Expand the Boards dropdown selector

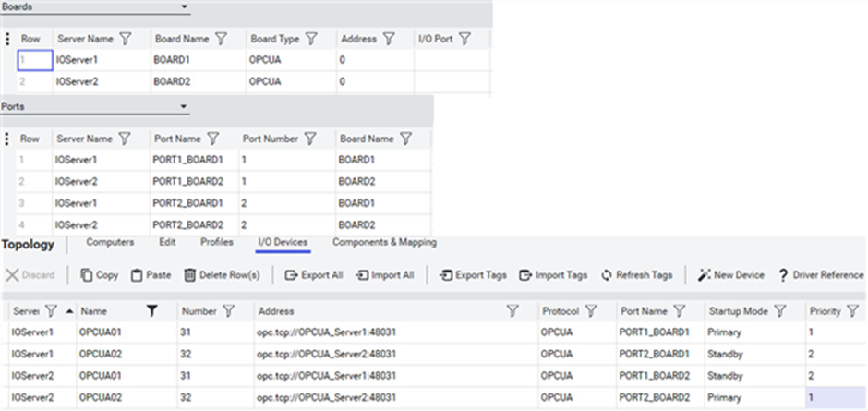[185, 7]
